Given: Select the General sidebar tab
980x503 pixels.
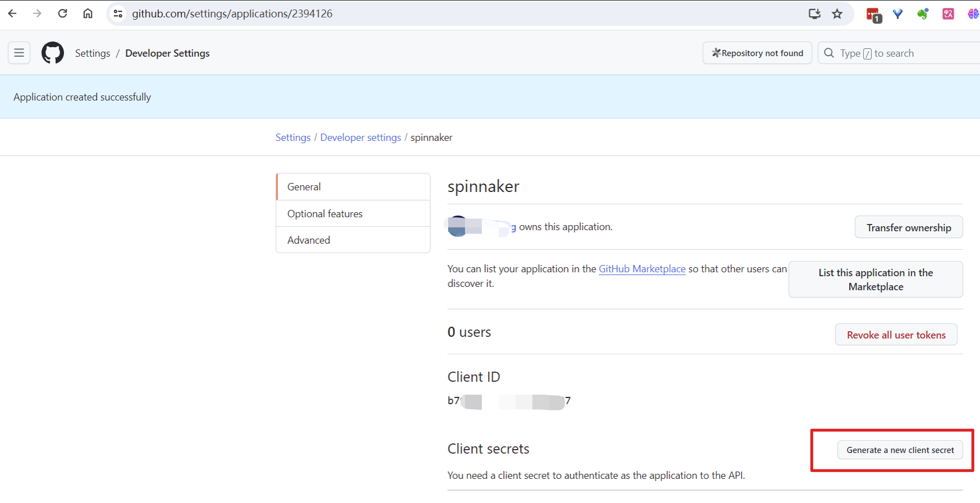Looking at the screenshot, I should [x=353, y=187].
